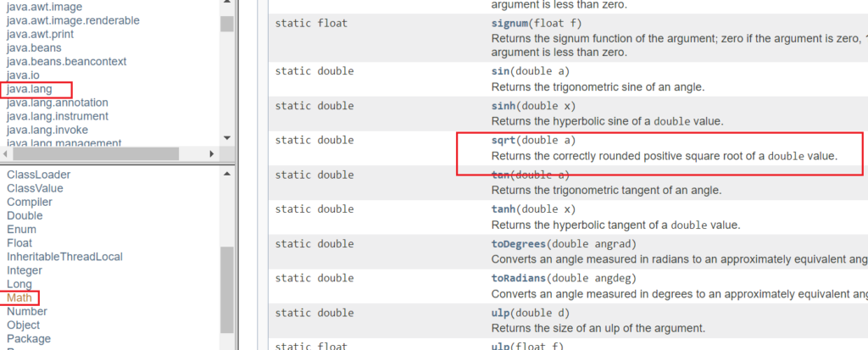Screen dimensions: 868x350
Task: Click the left arrow on horizontal package scrollbar
Action: tap(6, 154)
